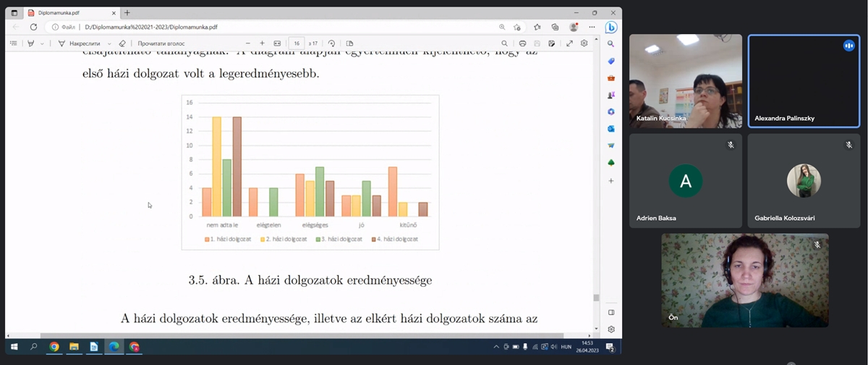
Task: Toggle the page view layout button
Action: (349, 43)
